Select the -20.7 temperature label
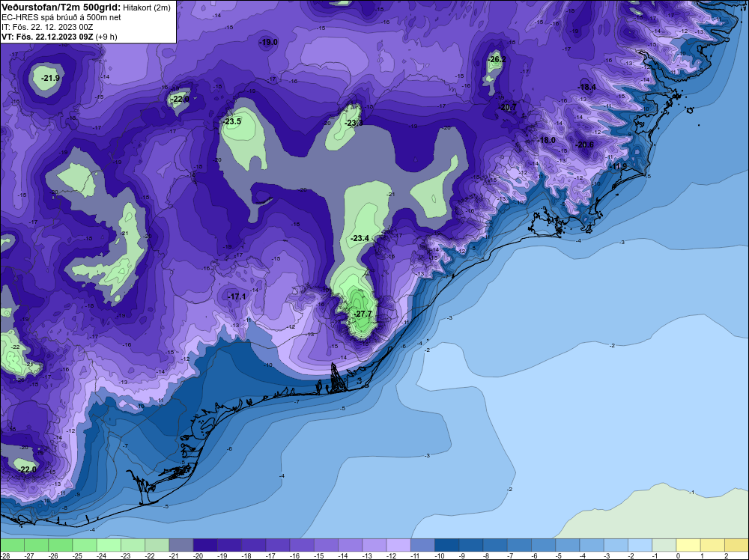The image size is (749, 560). 508,107
